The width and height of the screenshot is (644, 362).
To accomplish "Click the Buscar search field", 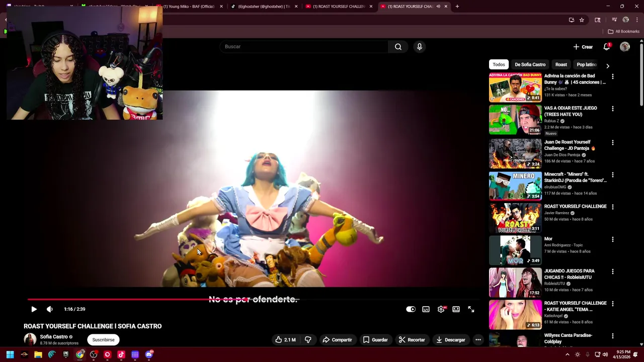I will pos(303,47).
